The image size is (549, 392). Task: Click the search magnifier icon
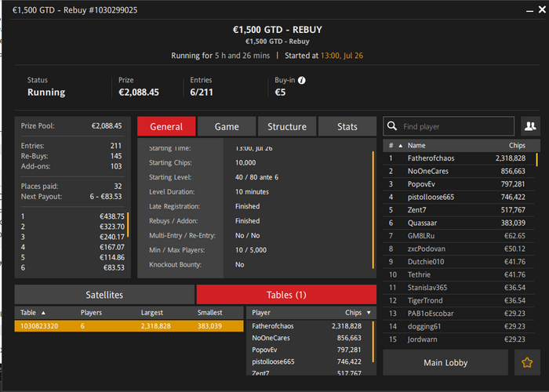point(392,126)
